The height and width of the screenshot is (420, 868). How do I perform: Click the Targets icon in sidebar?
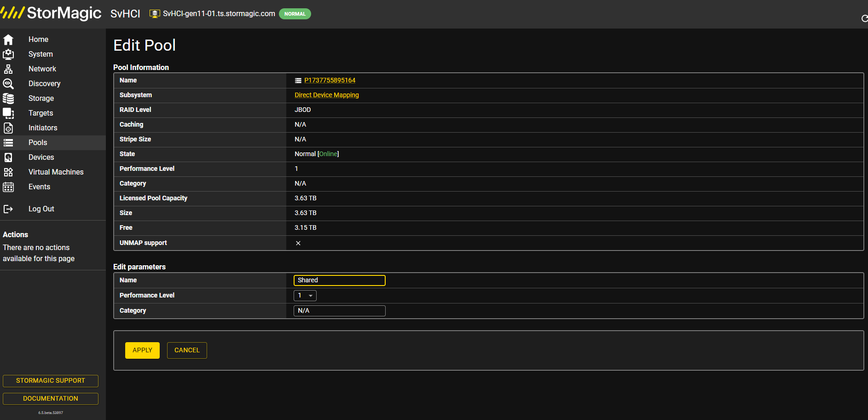(x=8, y=113)
